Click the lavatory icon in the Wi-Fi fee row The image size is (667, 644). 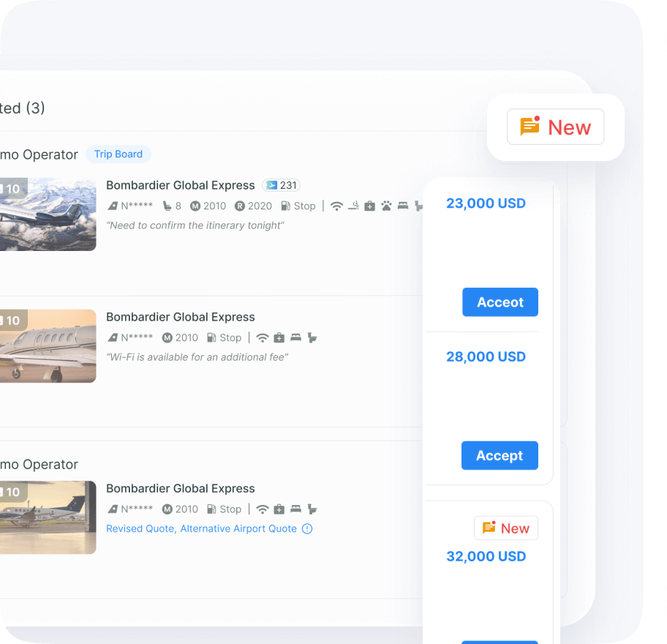tap(312, 338)
